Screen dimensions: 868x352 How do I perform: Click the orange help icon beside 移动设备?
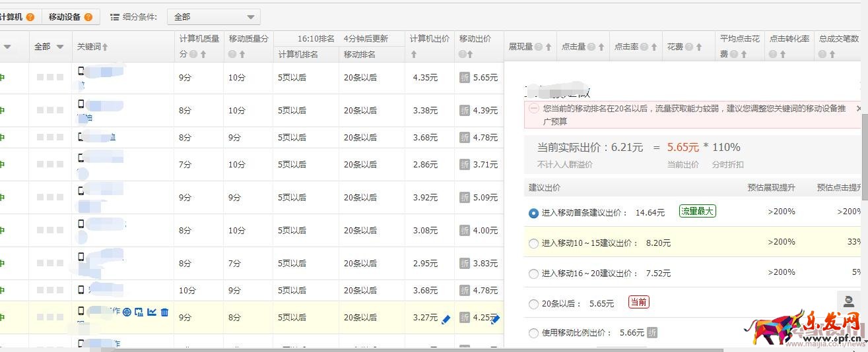tap(88, 17)
